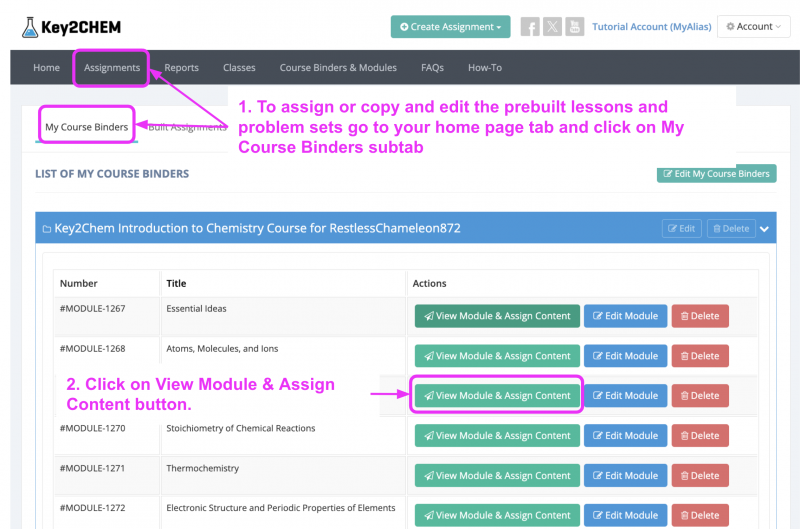Open the YouTube social icon
This screenshot has height=529, width=800.
(574, 27)
